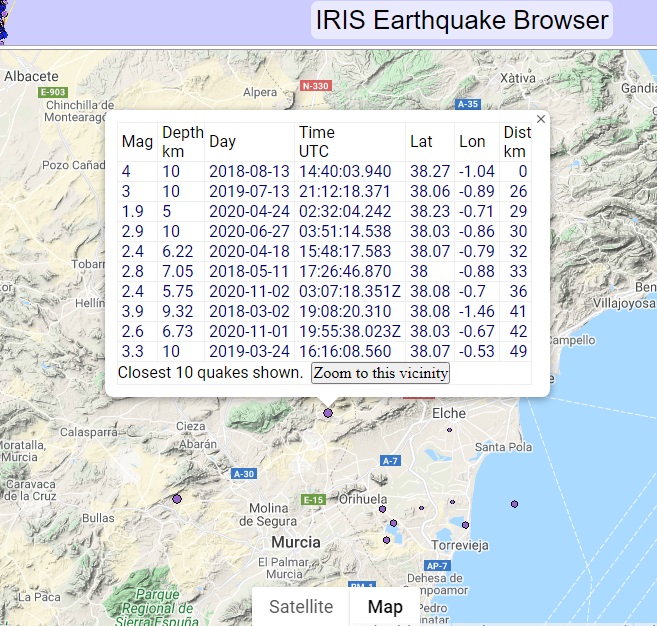Click date cell 2020-11-02
657x626 pixels.
(249, 291)
